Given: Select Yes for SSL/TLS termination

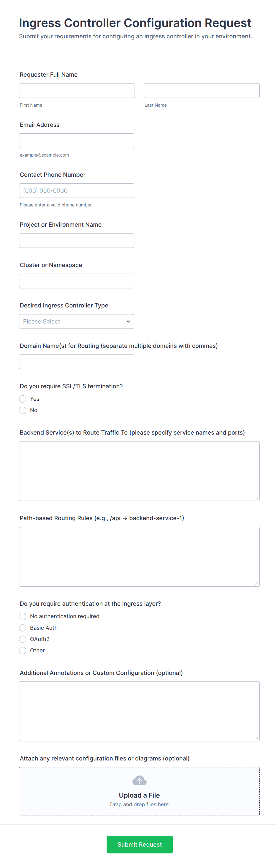Looking at the screenshot, I should (23, 399).
